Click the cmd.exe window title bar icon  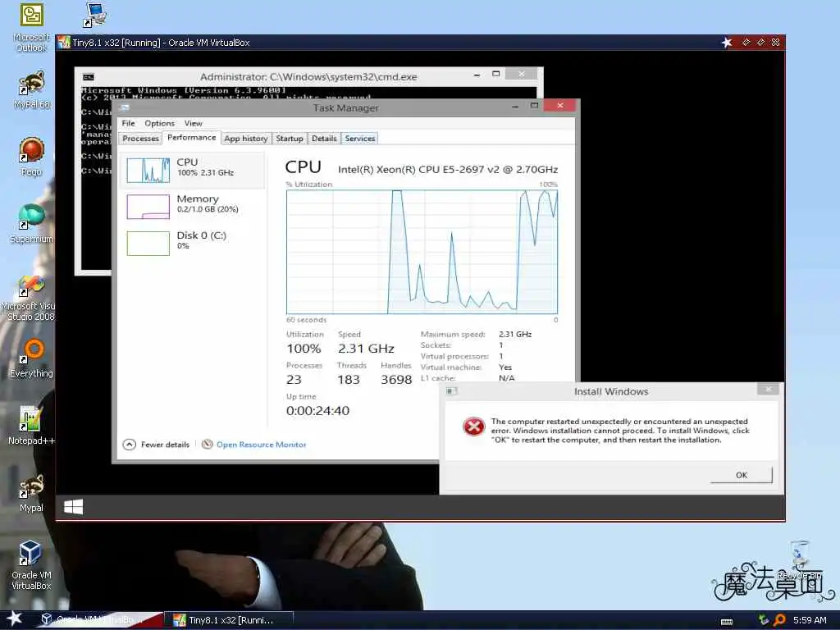89,77
